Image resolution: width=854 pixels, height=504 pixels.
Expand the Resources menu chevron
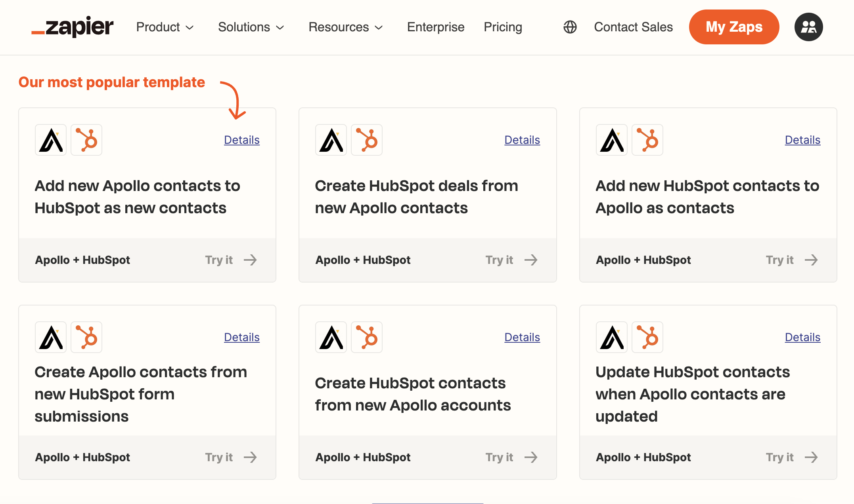coord(379,27)
